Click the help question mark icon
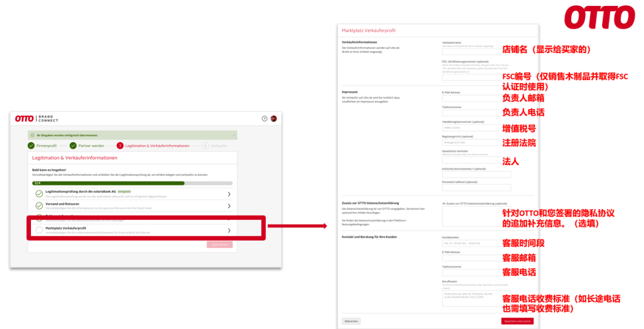644x329 pixels. tap(265, 119)
